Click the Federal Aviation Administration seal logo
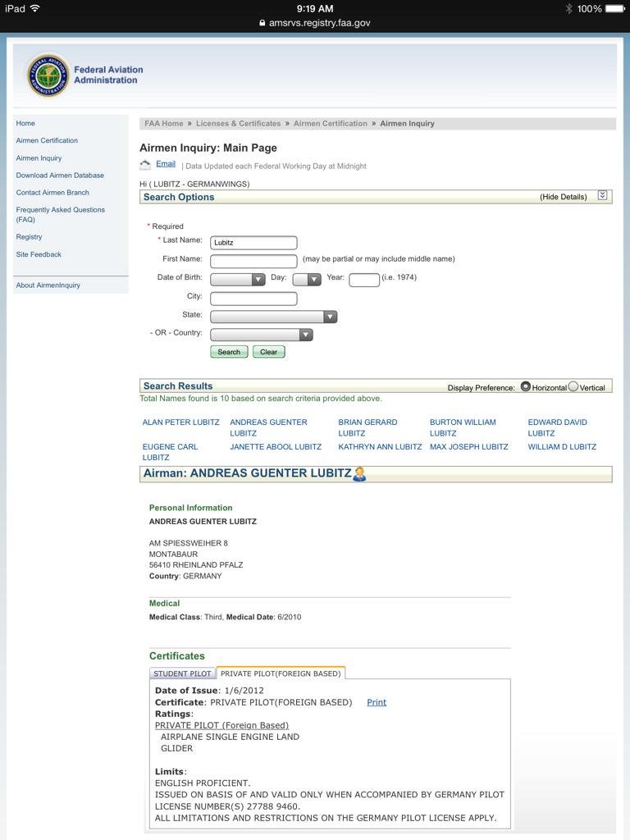The height and width of the screenshot is (840, 630). pos(48,75)
